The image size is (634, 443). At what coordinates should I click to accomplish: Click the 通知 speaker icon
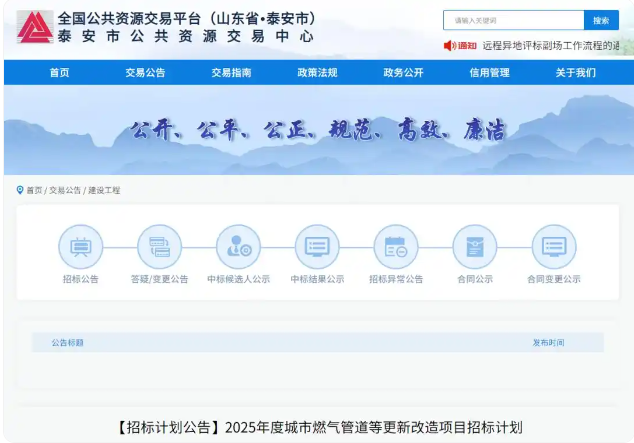tap(450, 45)
